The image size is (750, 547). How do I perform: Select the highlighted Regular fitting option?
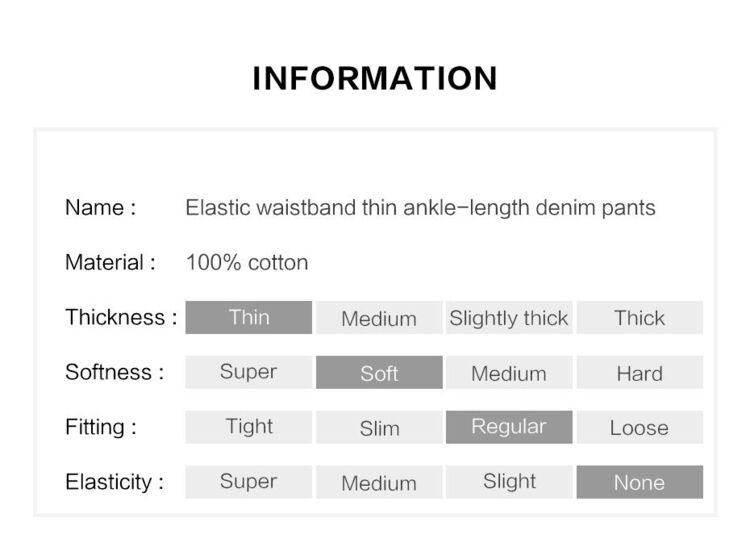point(509,427)
